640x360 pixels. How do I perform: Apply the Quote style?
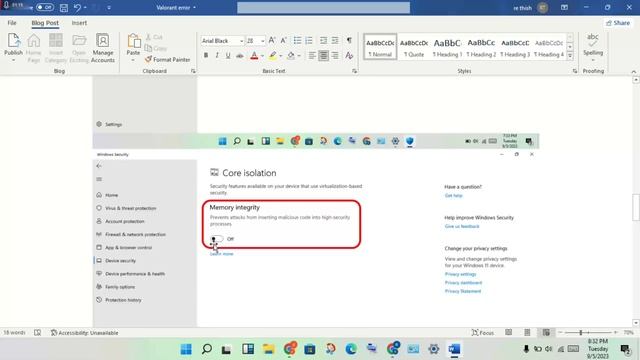click(x=414, y=47)
